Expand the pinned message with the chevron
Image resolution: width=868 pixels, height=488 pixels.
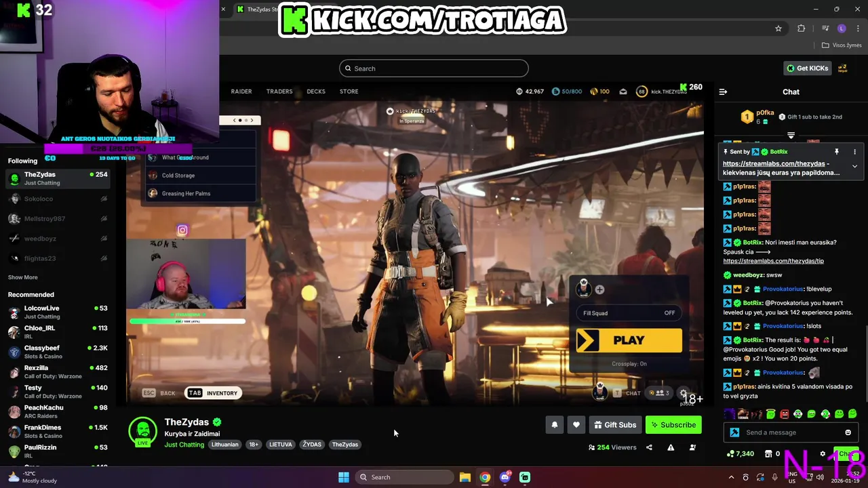click(854, 166)
